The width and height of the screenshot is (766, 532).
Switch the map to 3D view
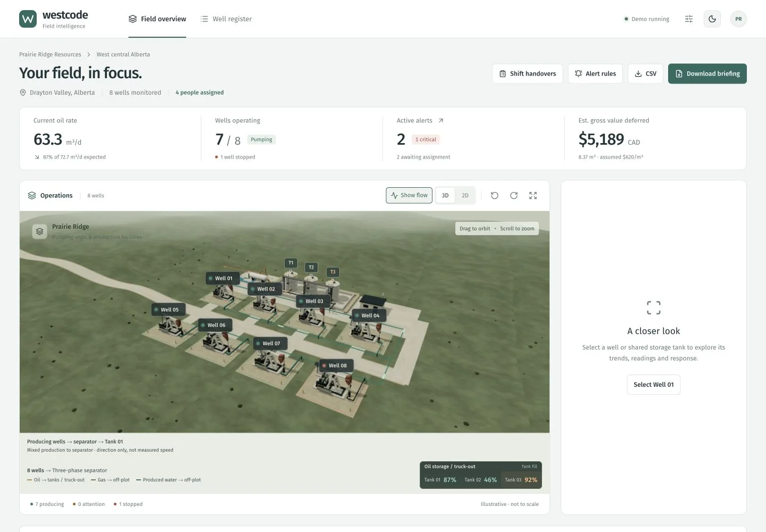[445, 196]
